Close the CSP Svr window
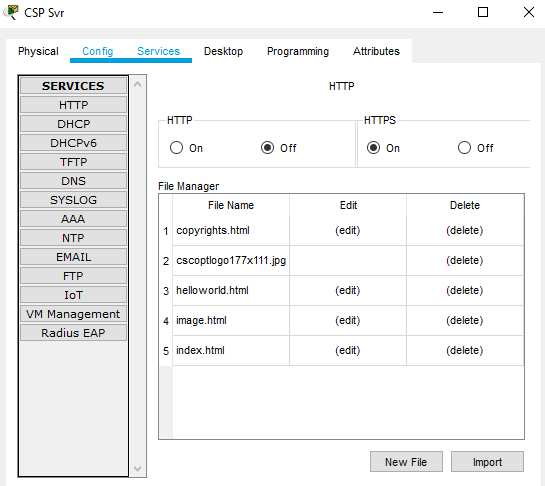The height and width of the screenshot is (486, 545). (x=529, y=13)
